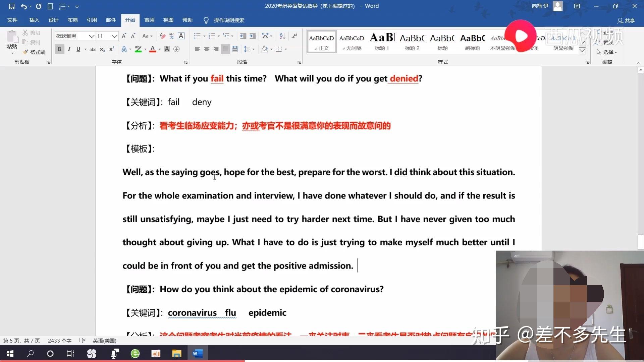Viewport: 644px width, 362px height.
Task: Toggle underline formatting
Action: (x=78, y=49)
